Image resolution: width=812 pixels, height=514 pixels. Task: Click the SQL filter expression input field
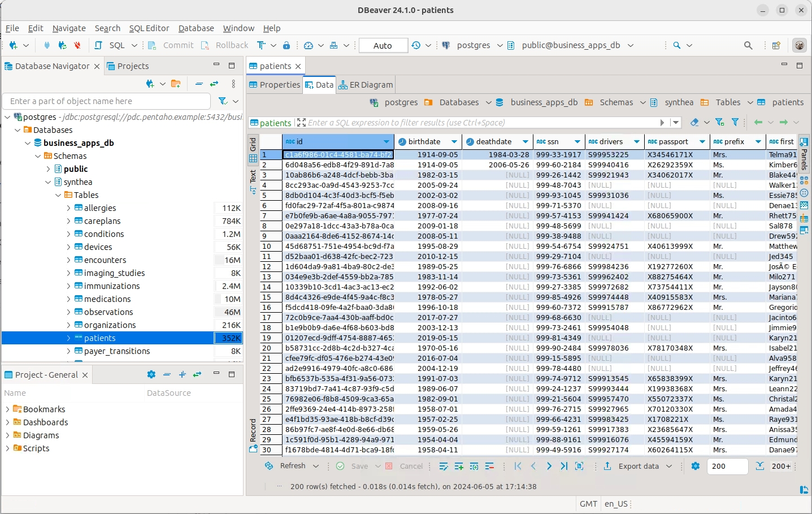click(x=480, y=123)
